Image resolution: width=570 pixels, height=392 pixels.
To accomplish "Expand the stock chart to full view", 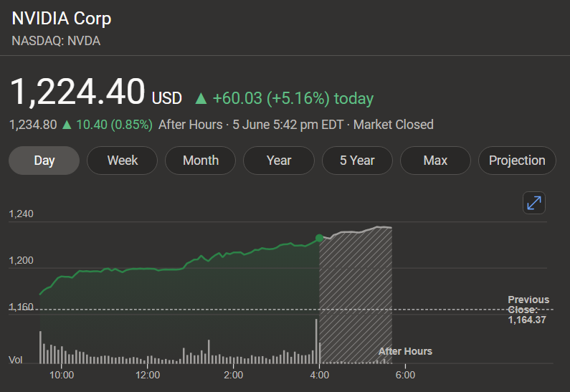I will pyautogui.click(x=533, y=203).
